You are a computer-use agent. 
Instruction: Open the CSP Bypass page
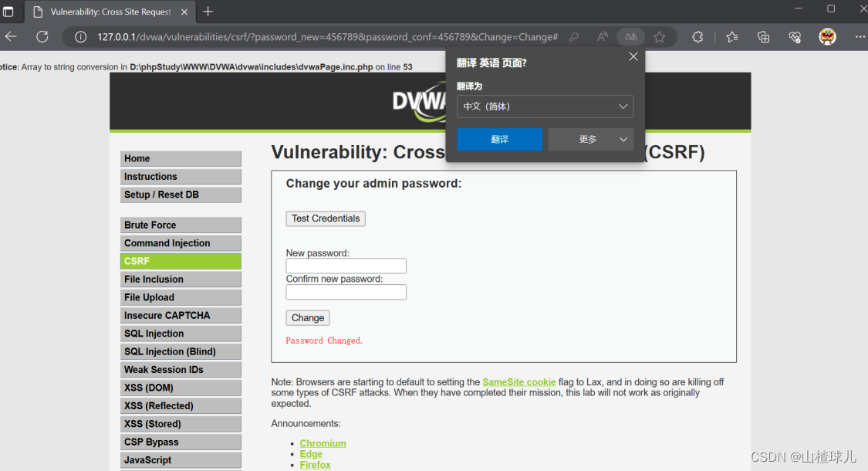[181, 442]
